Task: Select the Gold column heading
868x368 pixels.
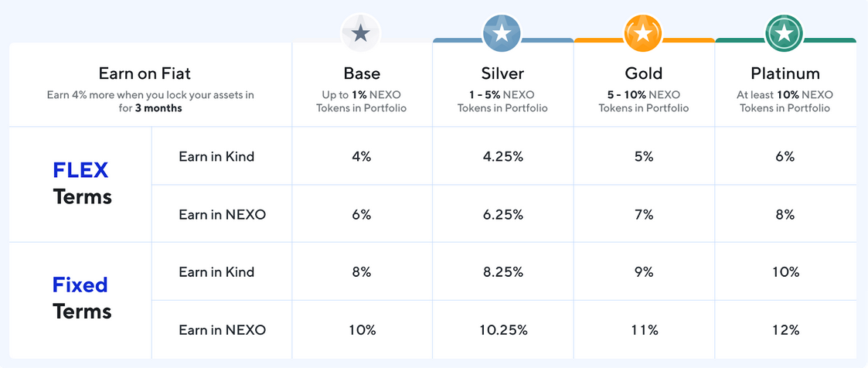Action: click(x=644, y=74)
